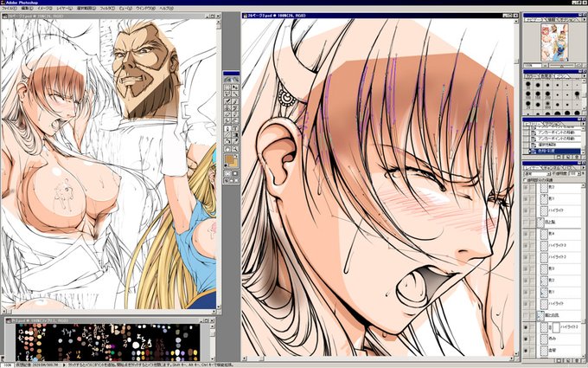The image size is (588, 368).
Task: Select the Type tool
Action: [x=235, y=128]
